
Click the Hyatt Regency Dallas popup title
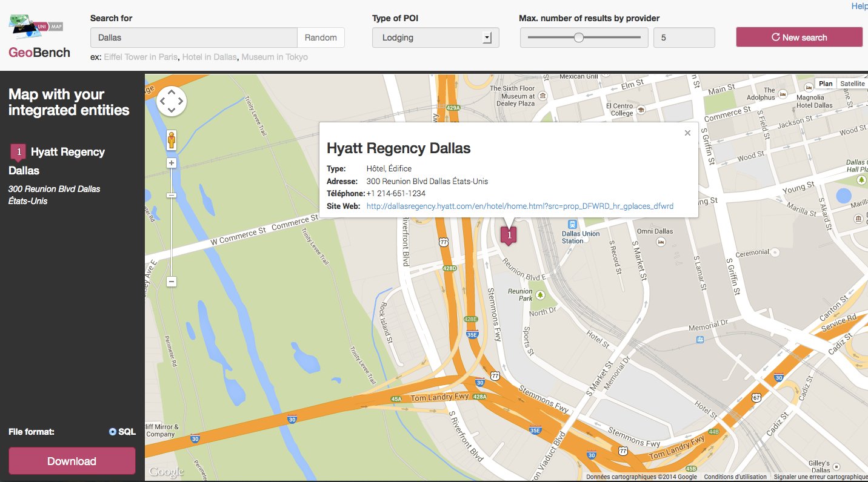398,148
